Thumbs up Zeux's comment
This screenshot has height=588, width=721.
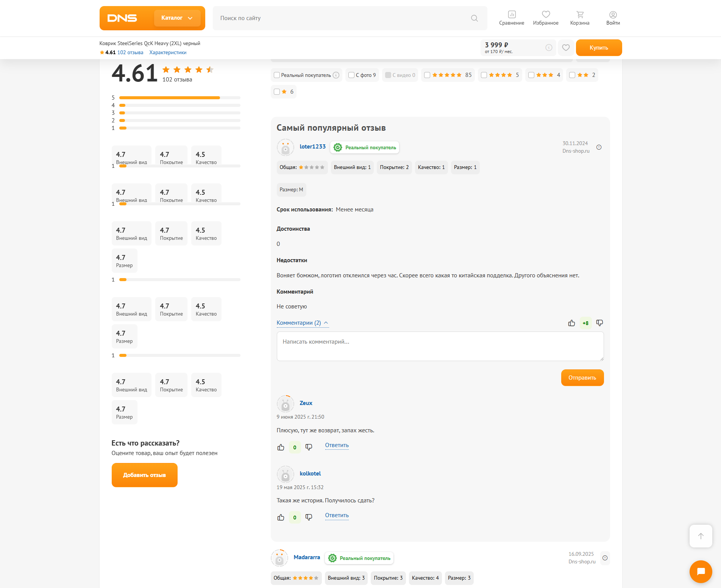pyautogui.click(x=281, y=447)
